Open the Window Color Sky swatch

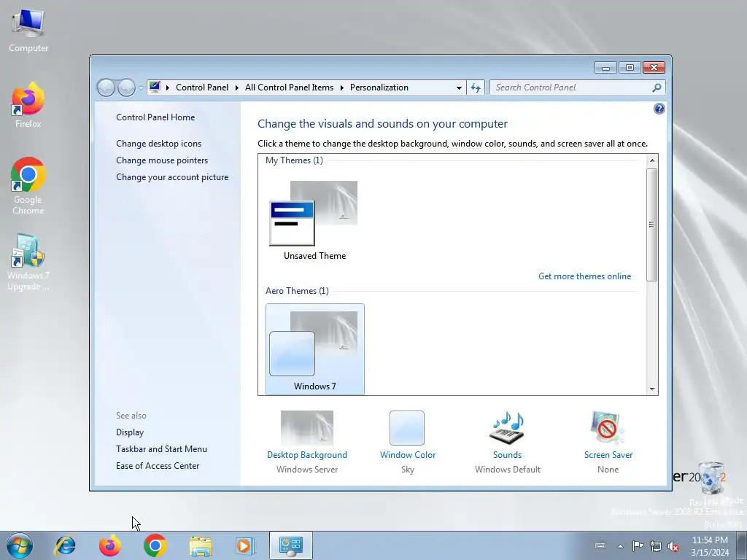407,427
